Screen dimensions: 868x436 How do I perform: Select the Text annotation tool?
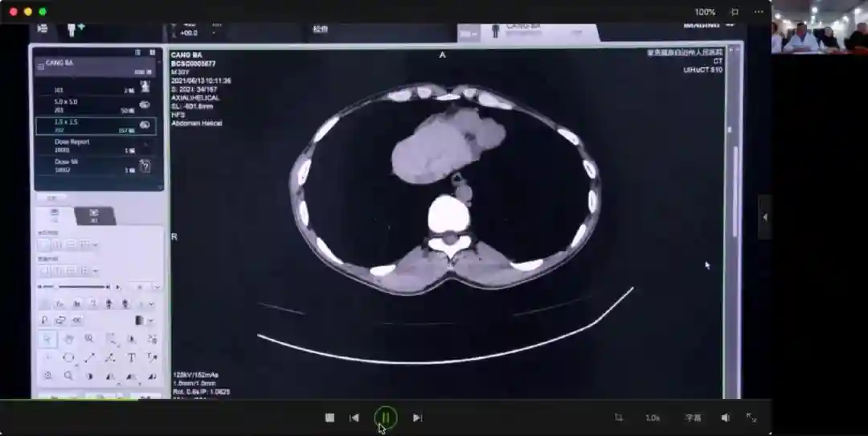click(x=131, y=357)
